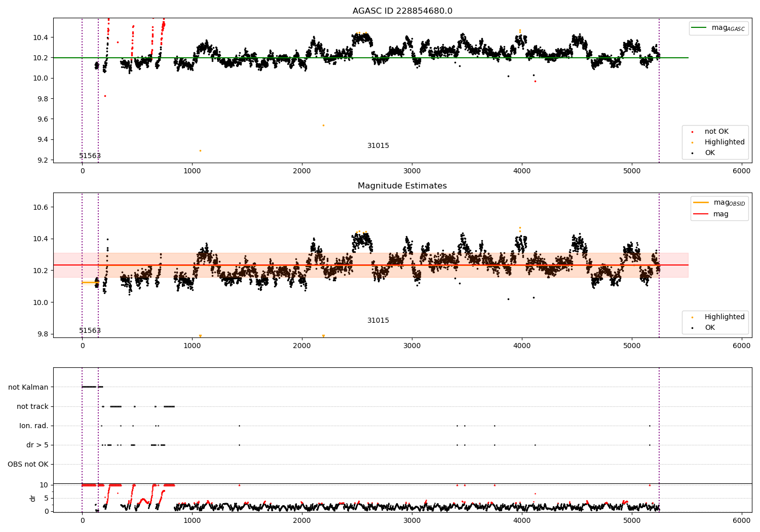Click the "not track" row label

pyautogui.click(x=32, y=407)
